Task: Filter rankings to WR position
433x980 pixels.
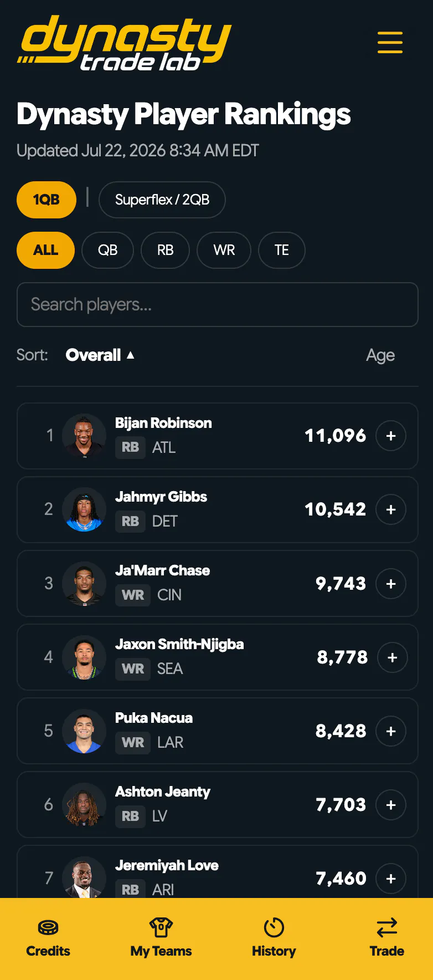Action: 224,250
